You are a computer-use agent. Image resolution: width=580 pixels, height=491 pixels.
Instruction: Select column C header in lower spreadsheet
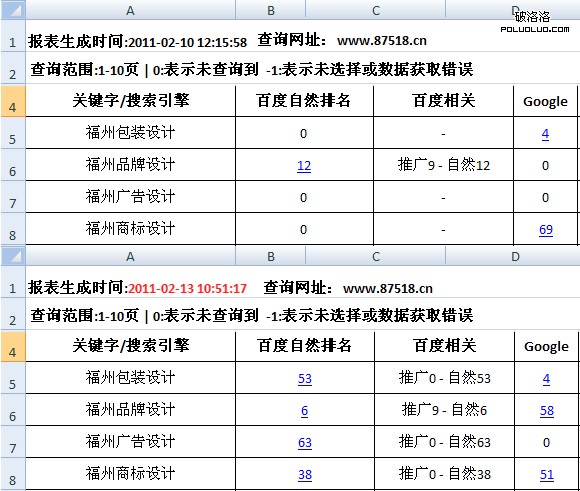pyautogui.click(x=376, y=256)
